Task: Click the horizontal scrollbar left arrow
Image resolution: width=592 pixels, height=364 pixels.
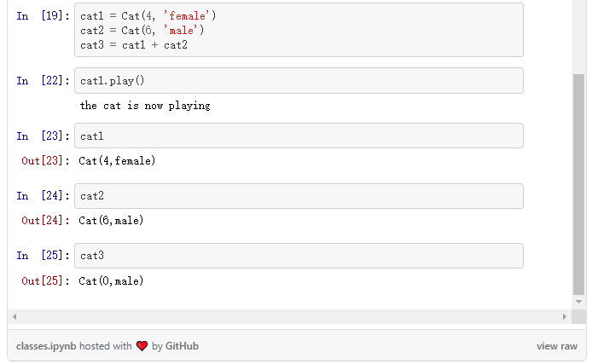Action: click(15, 317)
